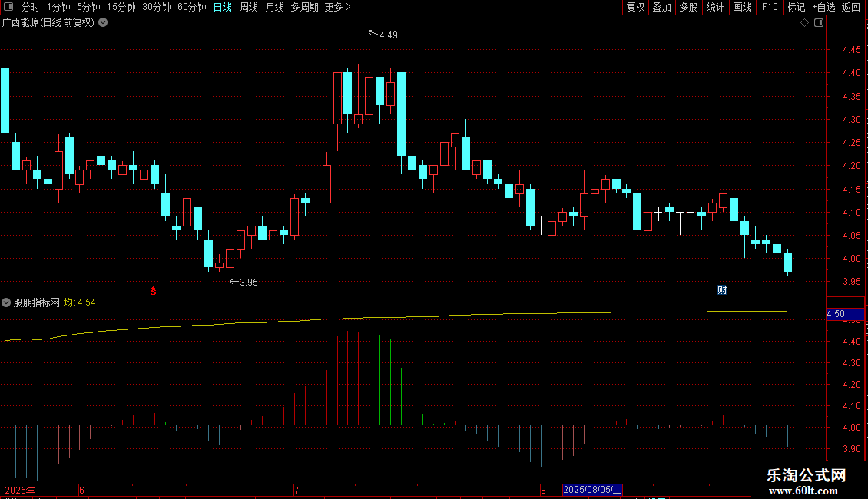Add stock with +自选 button

[x=823, y=7]
